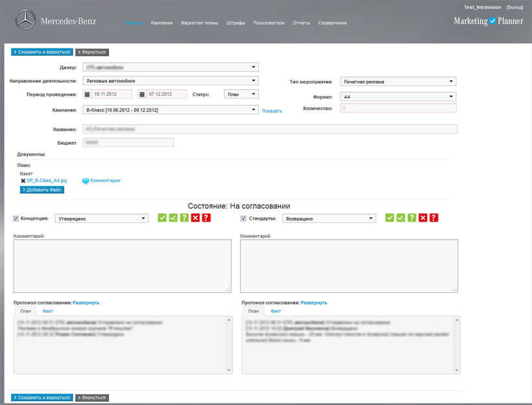Open the Дилер dropdown
This screenshot has width=532, height=405.
coord(171,67)
